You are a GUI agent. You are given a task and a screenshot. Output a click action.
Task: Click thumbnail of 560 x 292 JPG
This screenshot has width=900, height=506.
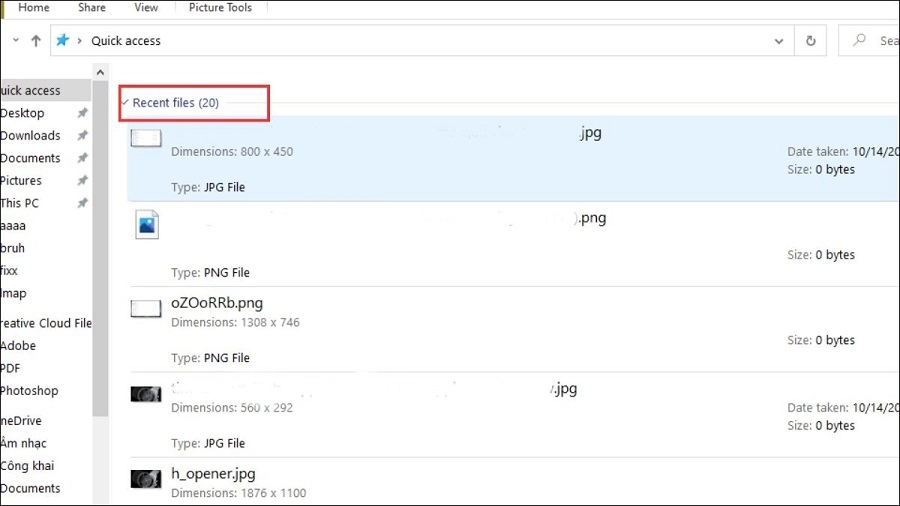[x=146, y=394]
